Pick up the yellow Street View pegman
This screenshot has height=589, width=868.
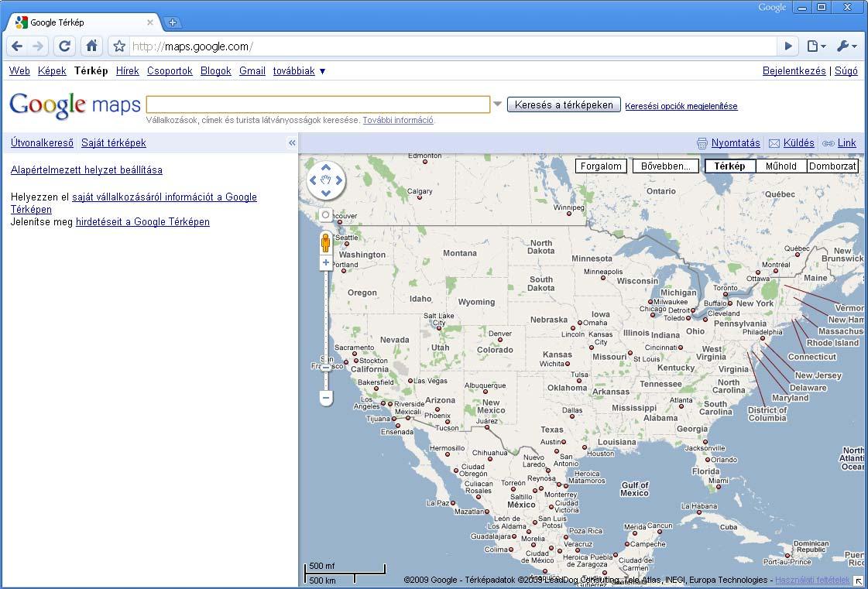pyautogui.click(x=325, y=243)
